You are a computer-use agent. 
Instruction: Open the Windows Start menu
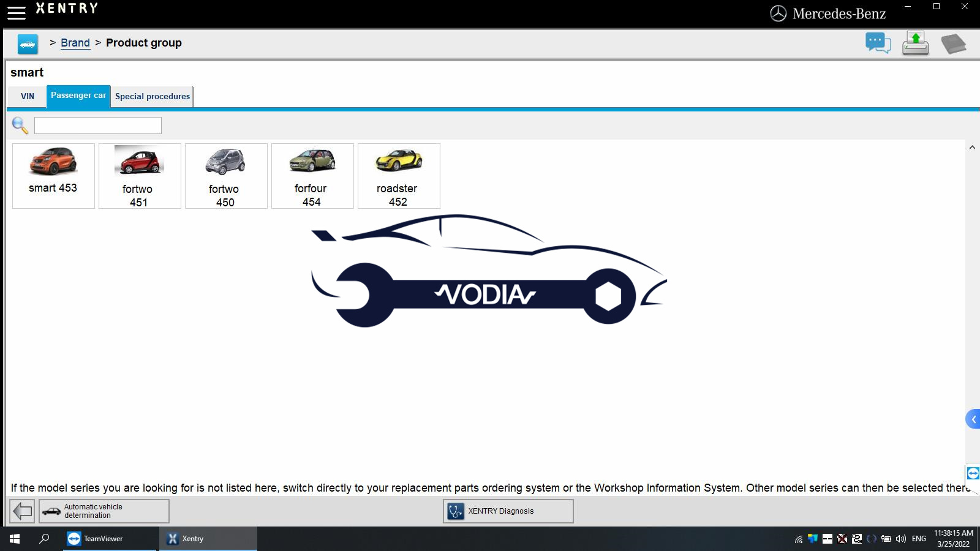click(15, 539)
